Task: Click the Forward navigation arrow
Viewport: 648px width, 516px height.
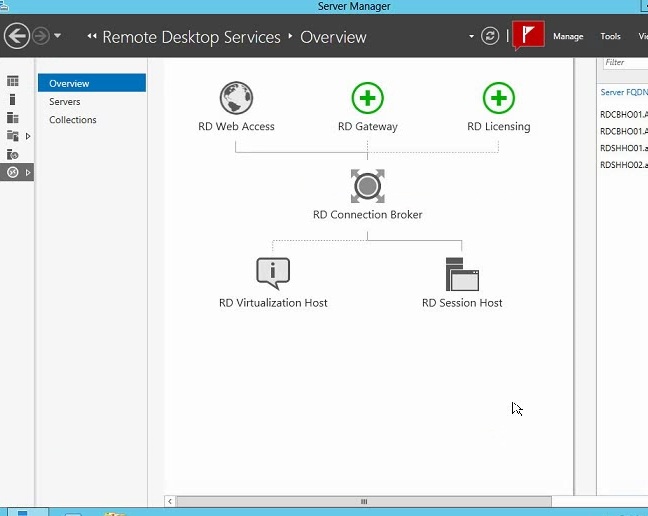Action: 41,36
